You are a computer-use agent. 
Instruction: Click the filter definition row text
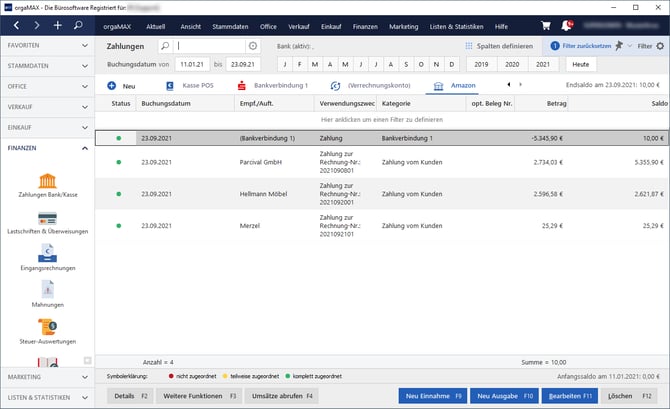(382, 120)
